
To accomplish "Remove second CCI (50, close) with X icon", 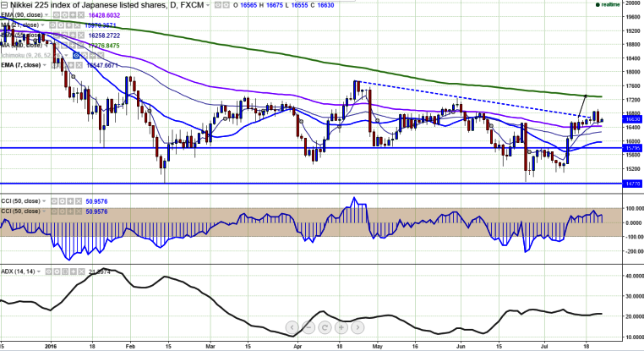I will 79,211.
